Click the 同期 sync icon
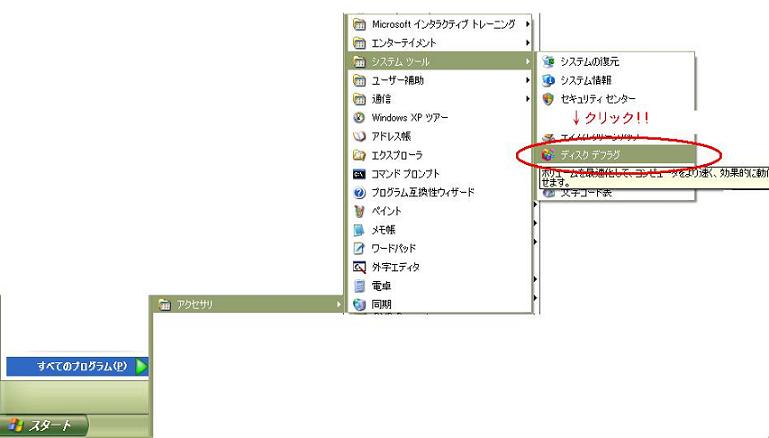 coord(360,304)
